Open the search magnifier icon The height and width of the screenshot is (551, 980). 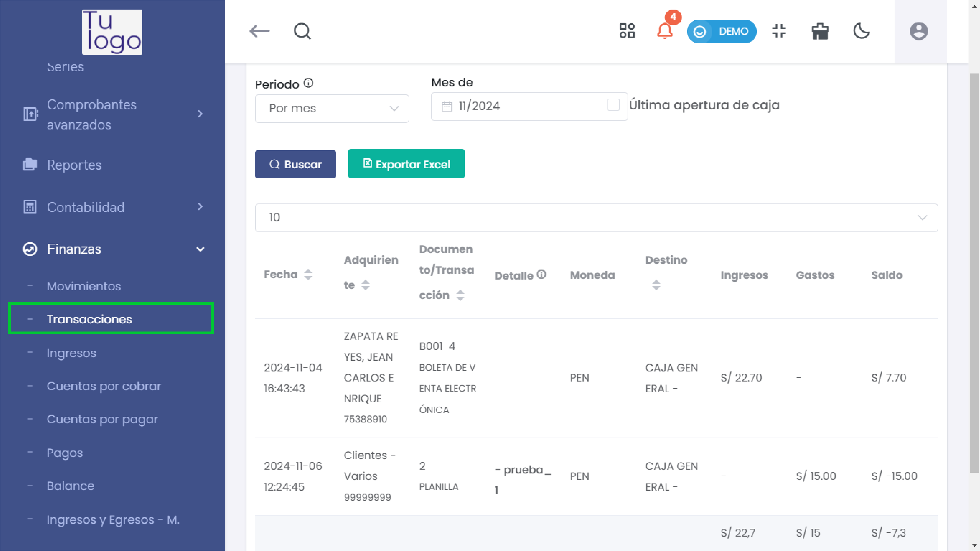302,31
